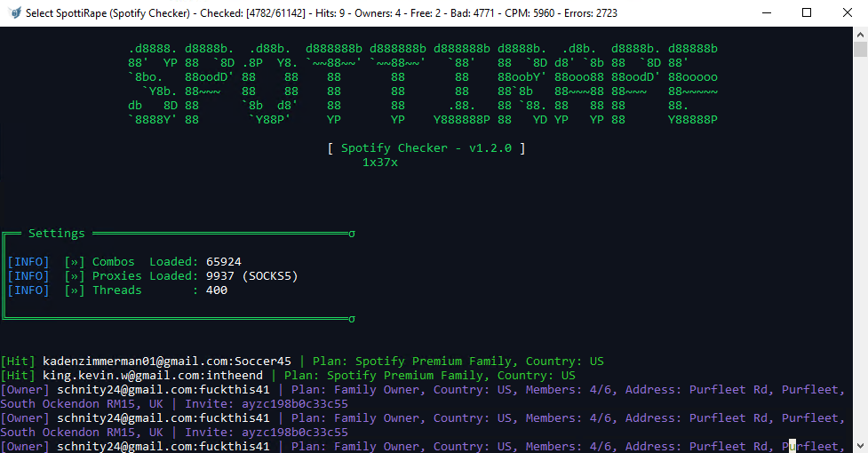868x453 pixels.
Task: Minimize the checker console window
Action: (x=765, y=13)
